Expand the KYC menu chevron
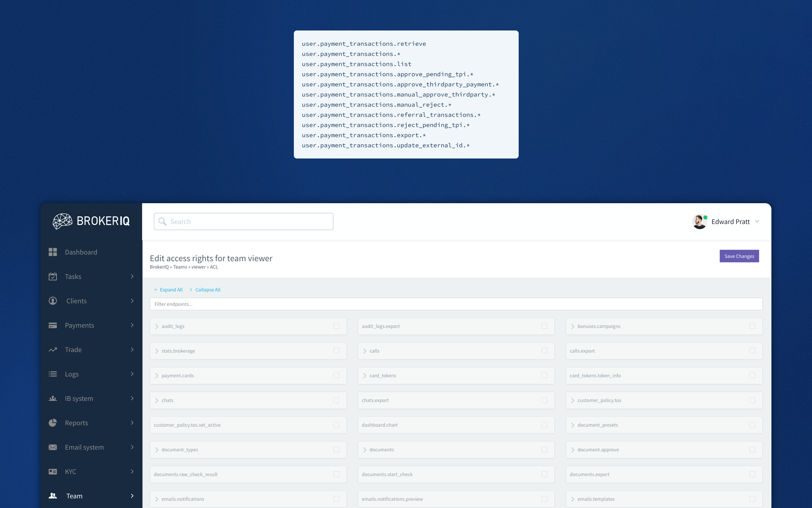812x508 pixels. pyautogui.click(x=132, y=471)
